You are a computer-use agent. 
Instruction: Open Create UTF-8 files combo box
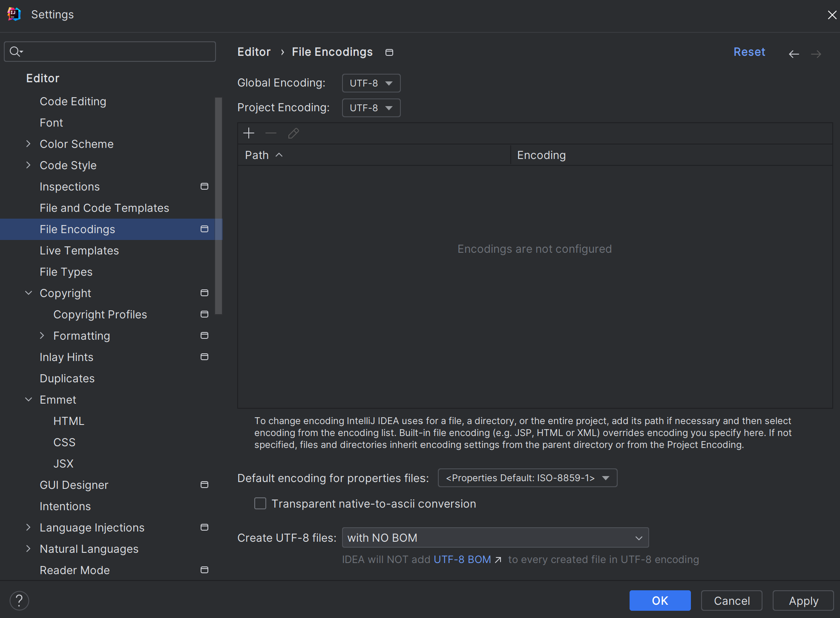pyautogui.click(x=495, y=537)
